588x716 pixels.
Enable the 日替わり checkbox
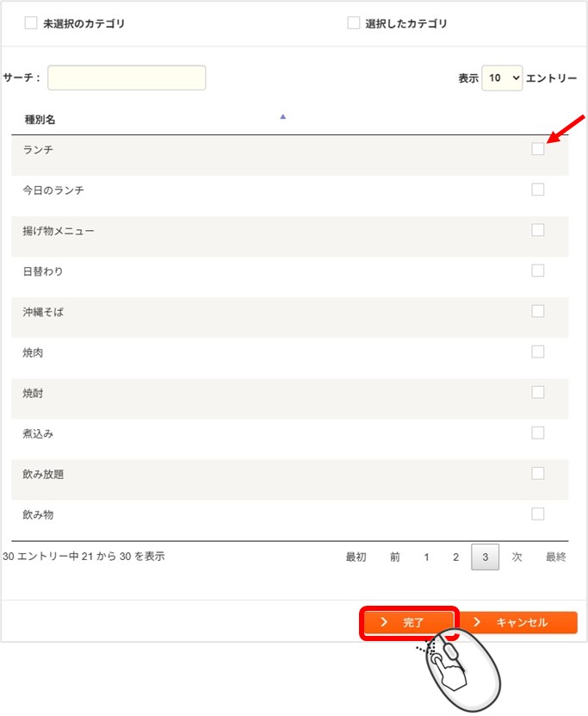(538, 271)
